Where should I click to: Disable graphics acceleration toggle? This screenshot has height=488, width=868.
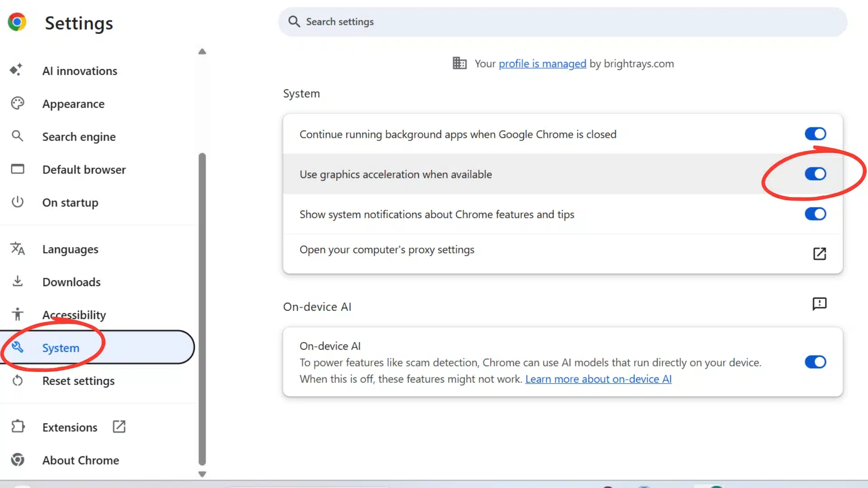pyautogui.click(x=815, y=174)
